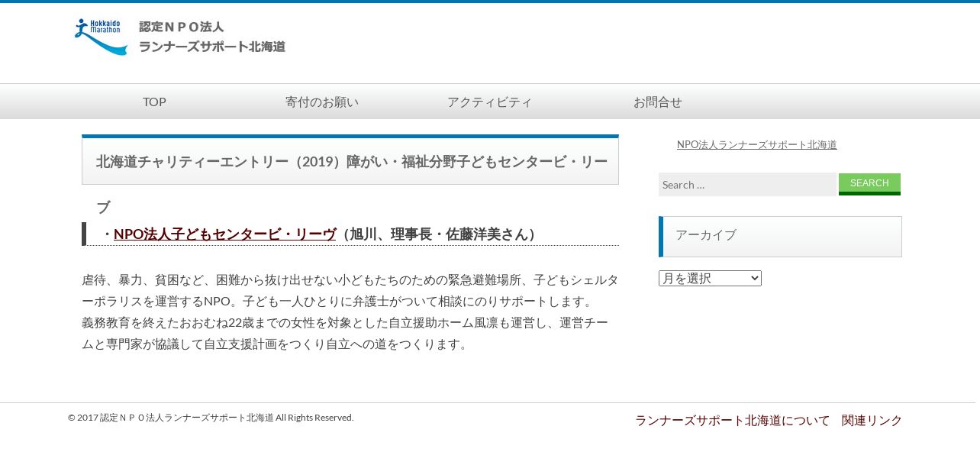Click the copyright 2017 footer text
Image resolution: width=980 pixels, height=452 pixels.
(211, 418)
